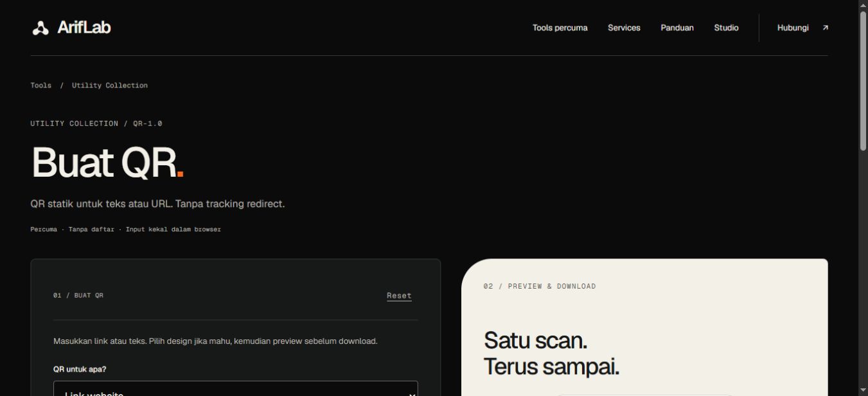Expand the QR untuk apa dropdown
868x396 pixels.
coord(236,389)
